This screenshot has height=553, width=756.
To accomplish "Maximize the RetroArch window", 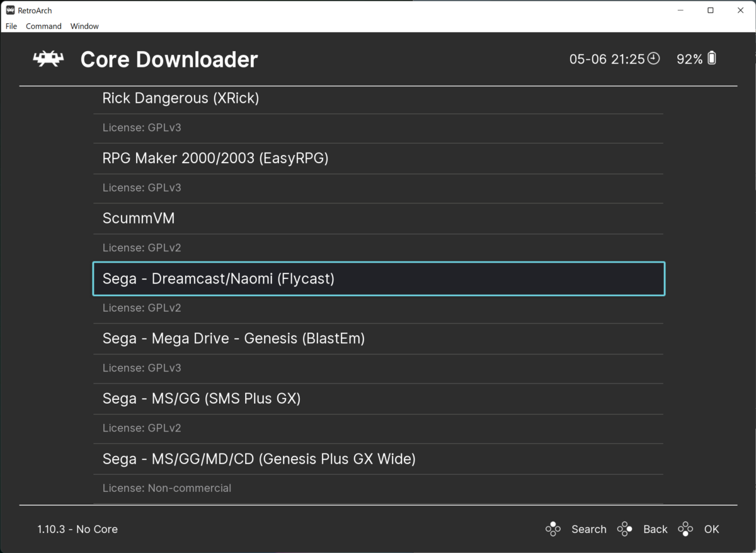I will pyautogui.click(x=711, y=10).
